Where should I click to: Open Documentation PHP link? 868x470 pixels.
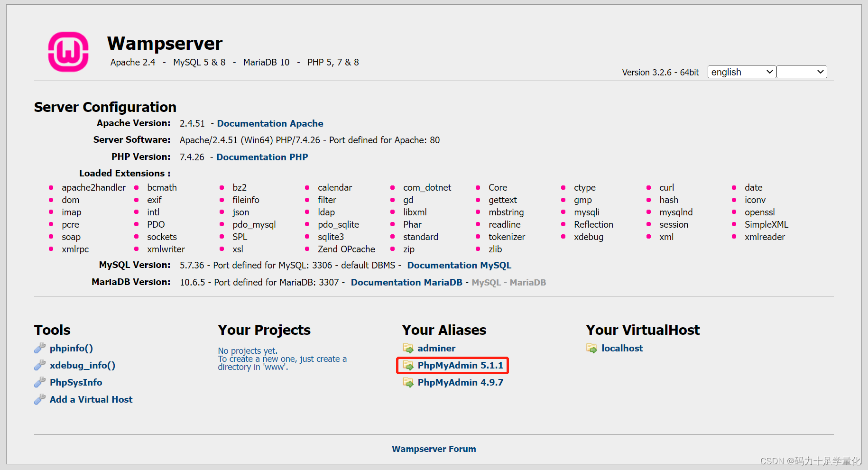262,157
